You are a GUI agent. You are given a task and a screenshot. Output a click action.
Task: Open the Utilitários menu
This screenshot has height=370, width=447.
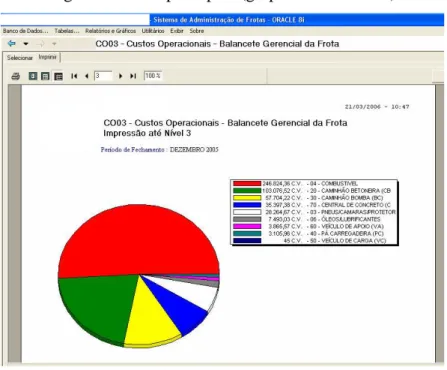(x=153, y=31)
